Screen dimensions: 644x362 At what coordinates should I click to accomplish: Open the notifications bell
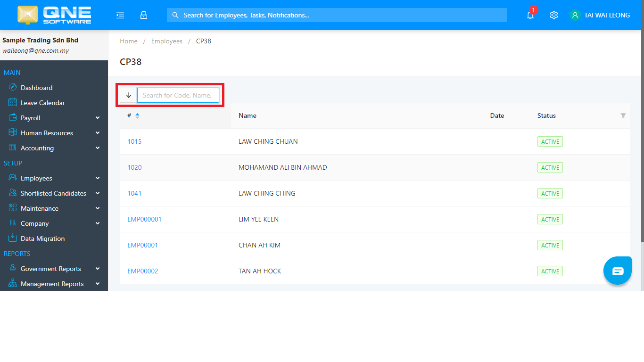(530, 15)
